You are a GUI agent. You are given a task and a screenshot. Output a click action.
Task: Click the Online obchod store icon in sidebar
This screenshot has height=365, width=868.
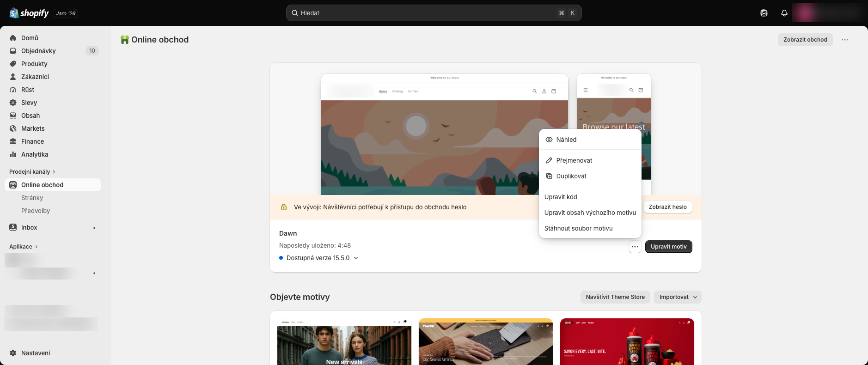(13, 185)
